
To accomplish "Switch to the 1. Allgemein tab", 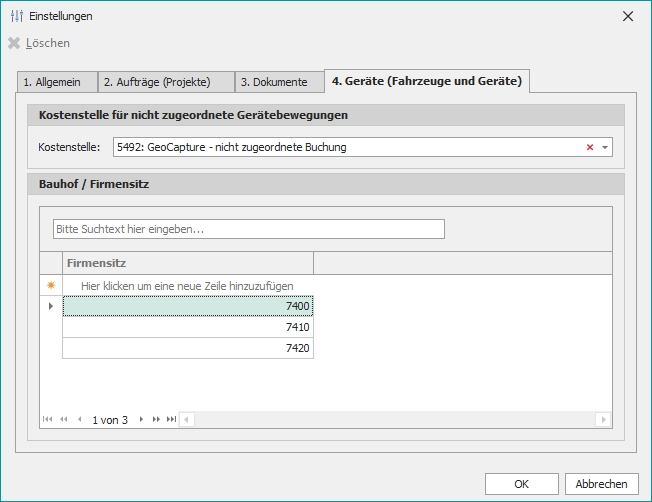I will coord(57,82).
